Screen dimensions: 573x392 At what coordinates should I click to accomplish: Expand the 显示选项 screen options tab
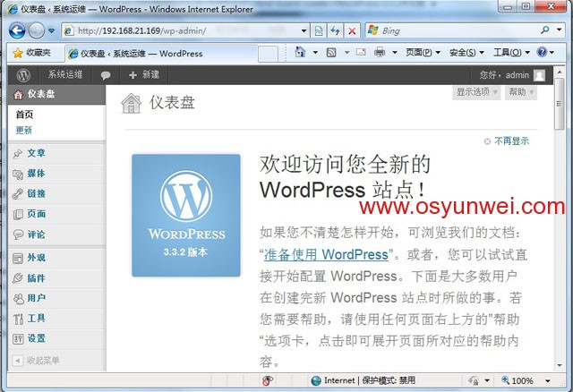point(476,92)
